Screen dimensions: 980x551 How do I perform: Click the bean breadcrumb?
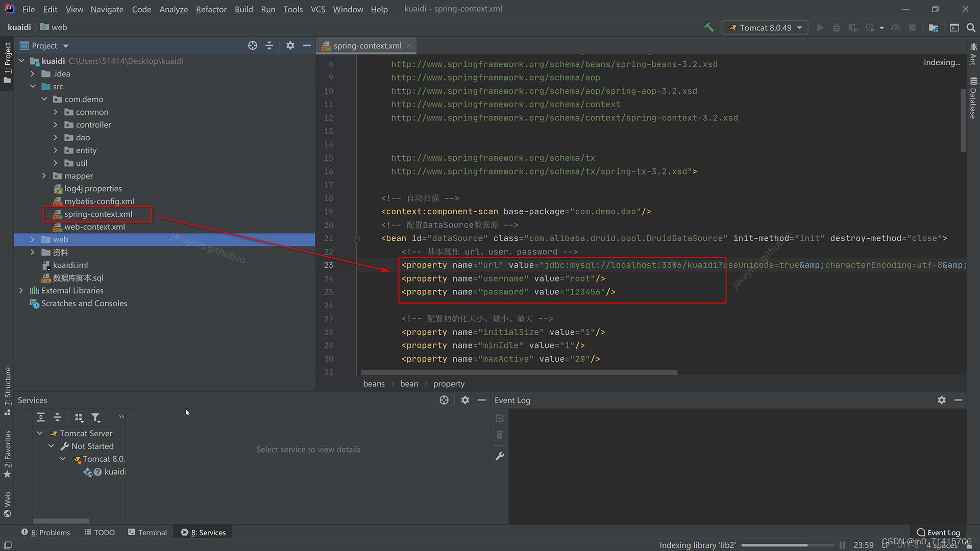pyautogui.click(x=409, y=384)
